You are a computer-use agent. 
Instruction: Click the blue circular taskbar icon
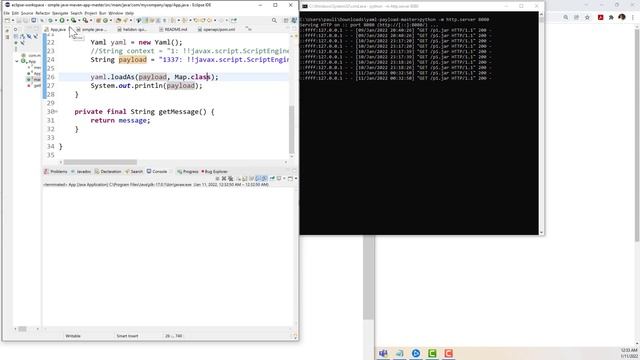(416, 353)
